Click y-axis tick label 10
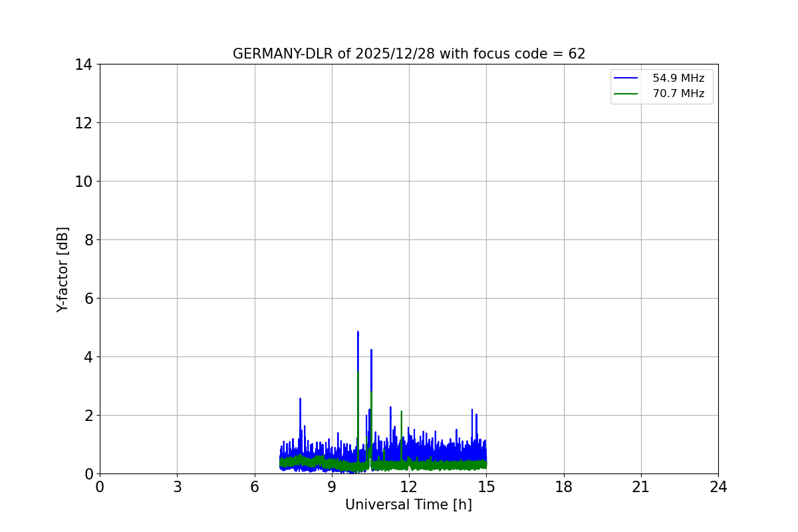 [83, 182]
